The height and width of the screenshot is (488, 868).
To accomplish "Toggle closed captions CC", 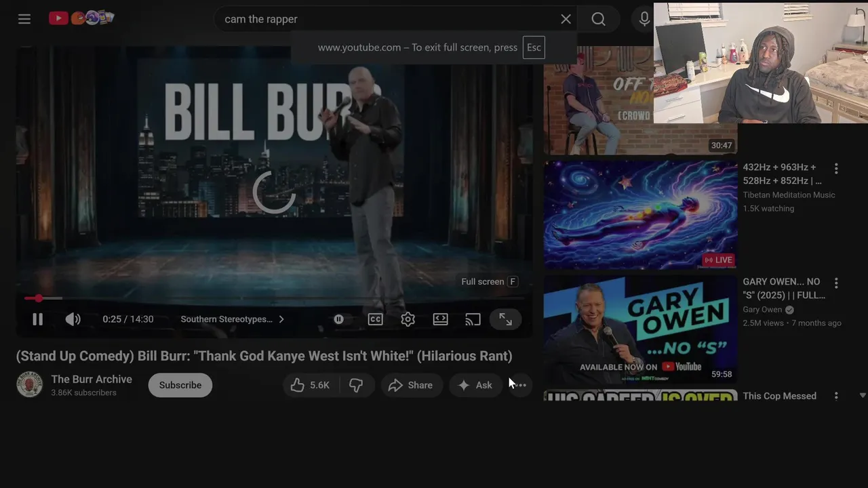I will 375,319.
